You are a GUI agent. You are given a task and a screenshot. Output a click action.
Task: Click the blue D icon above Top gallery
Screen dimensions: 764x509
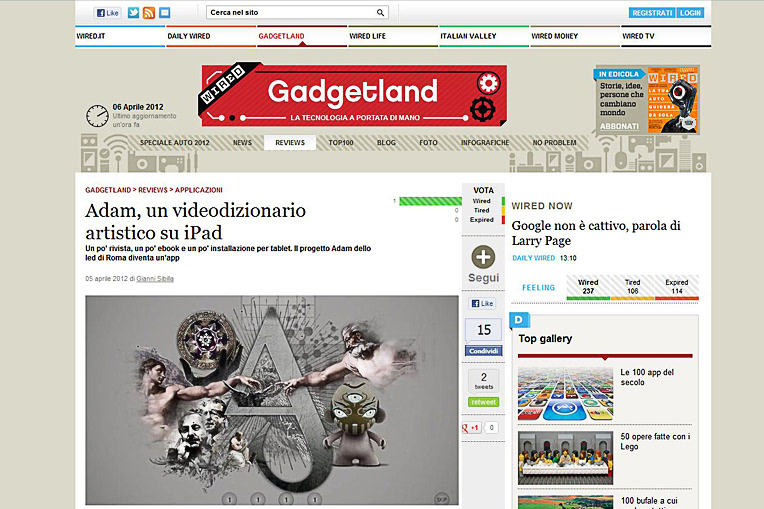[519, 320]
